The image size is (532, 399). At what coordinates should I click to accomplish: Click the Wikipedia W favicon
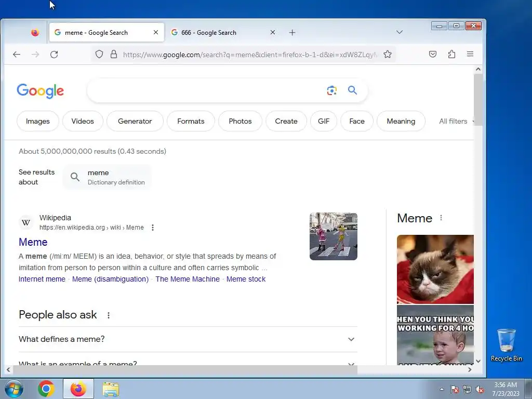click(x=26, y=222)
